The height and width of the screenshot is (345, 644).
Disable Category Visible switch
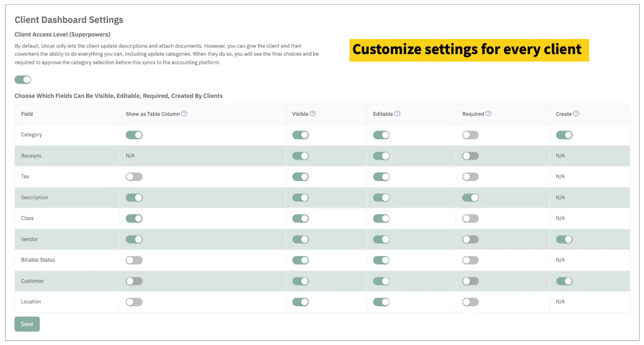coord(301,135)
